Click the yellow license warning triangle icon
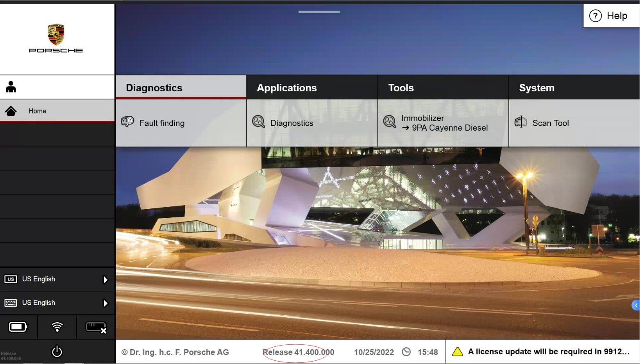 (x=457, y=352)
